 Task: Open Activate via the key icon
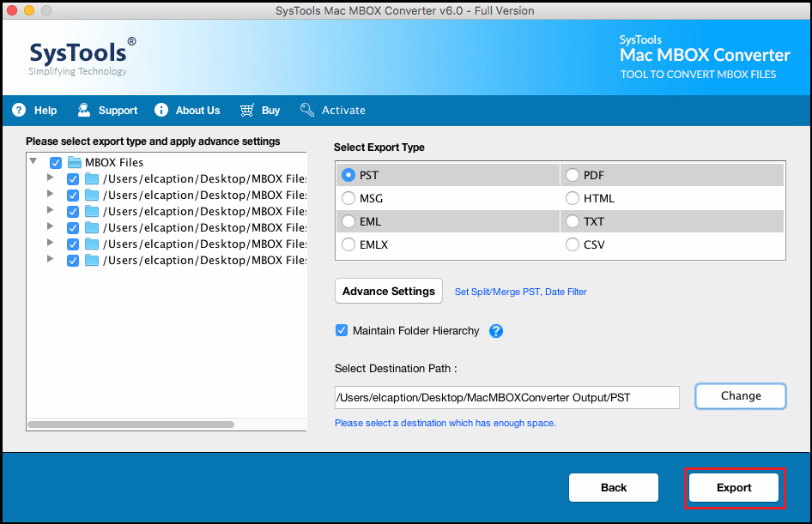tap(307, 110)
